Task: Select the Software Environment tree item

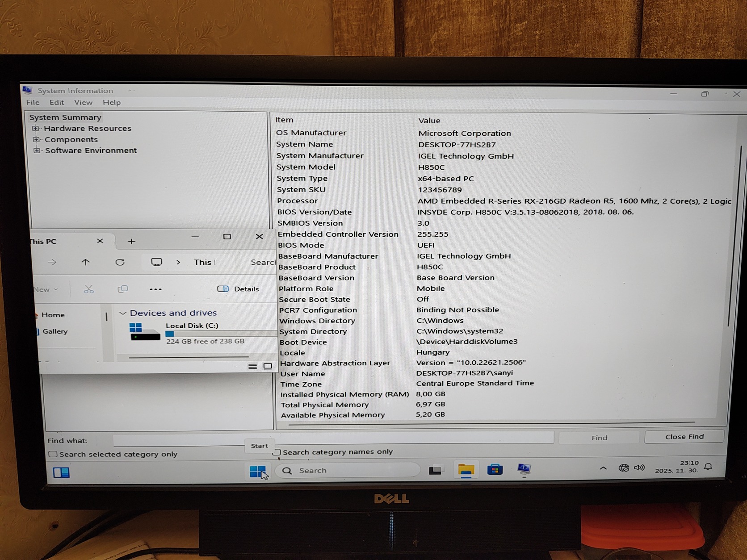Action: [x=91, y=150]
